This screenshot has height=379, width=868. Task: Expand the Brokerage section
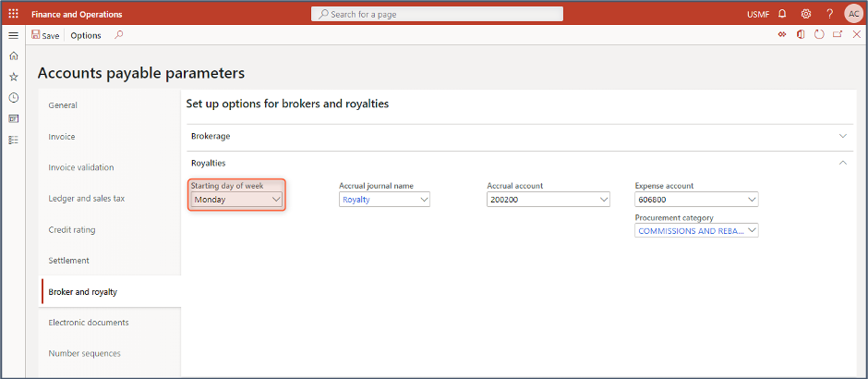[842, 136]
